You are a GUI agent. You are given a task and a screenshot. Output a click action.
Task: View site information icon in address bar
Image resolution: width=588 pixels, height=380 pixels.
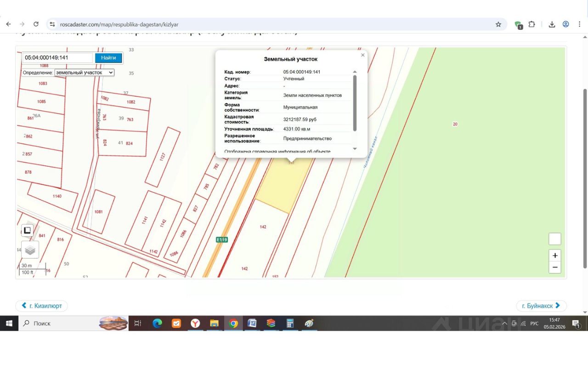(52, 24)
